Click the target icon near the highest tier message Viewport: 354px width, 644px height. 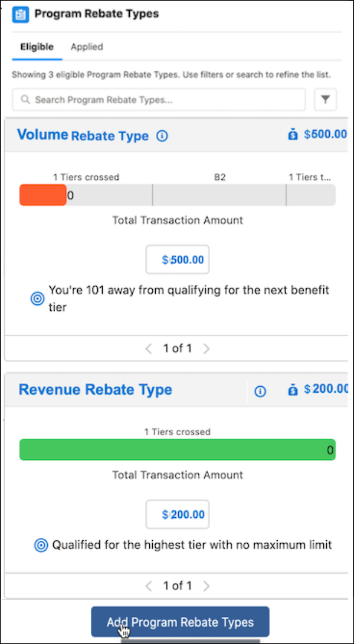click(40, 545)
